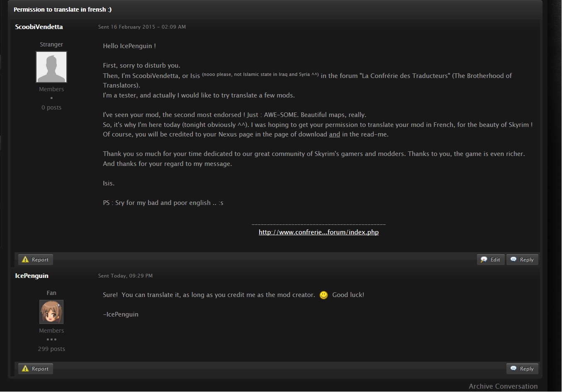562x392 pixels.
Task: Reply to ScoobiVendetta's message
Action: (522, 260)
